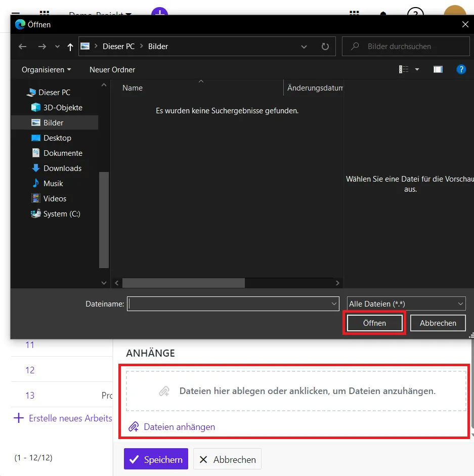Click the paperclip icon next to Dateien anhängen

click(134, 427)
